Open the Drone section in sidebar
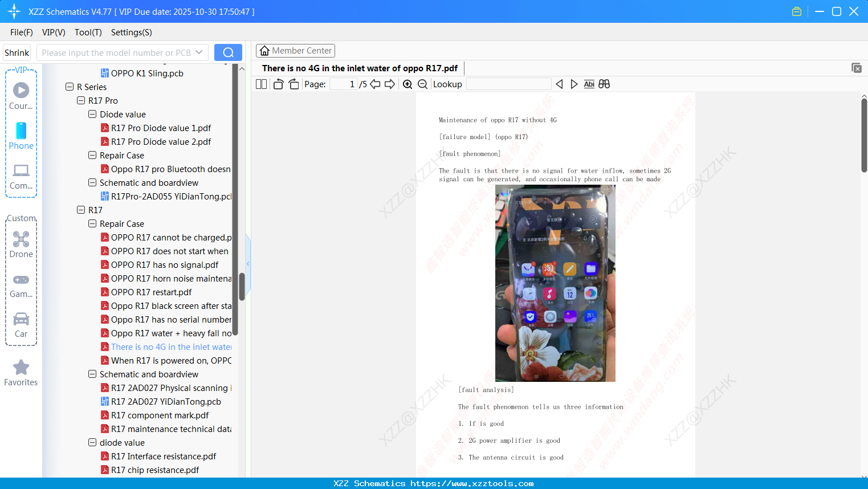The image size is (868, 489). point(21,244)
